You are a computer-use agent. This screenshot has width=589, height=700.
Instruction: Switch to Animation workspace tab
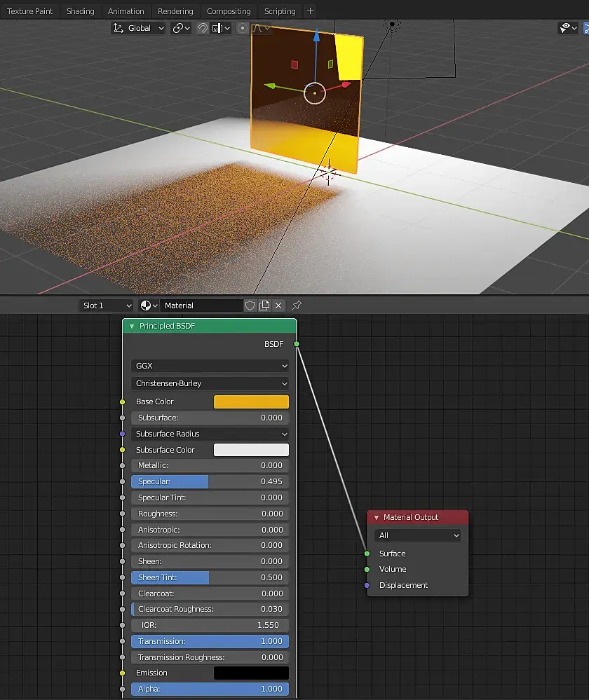126,11
